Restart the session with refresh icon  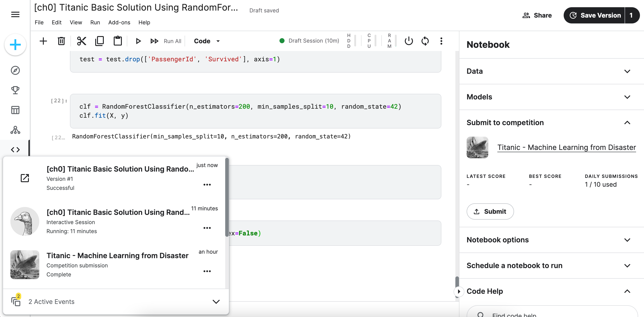pos(425,41)
